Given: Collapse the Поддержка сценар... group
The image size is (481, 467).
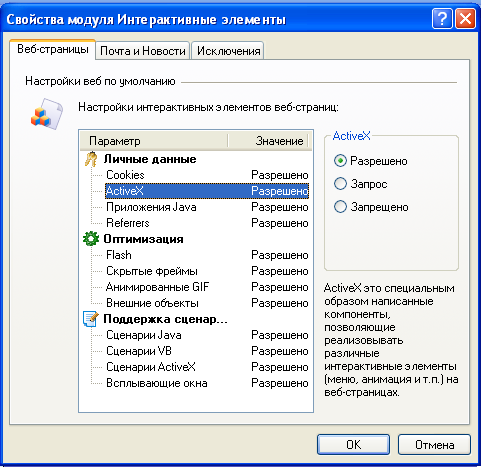Looking at the screenshot, I should click(x=165, y=319).
